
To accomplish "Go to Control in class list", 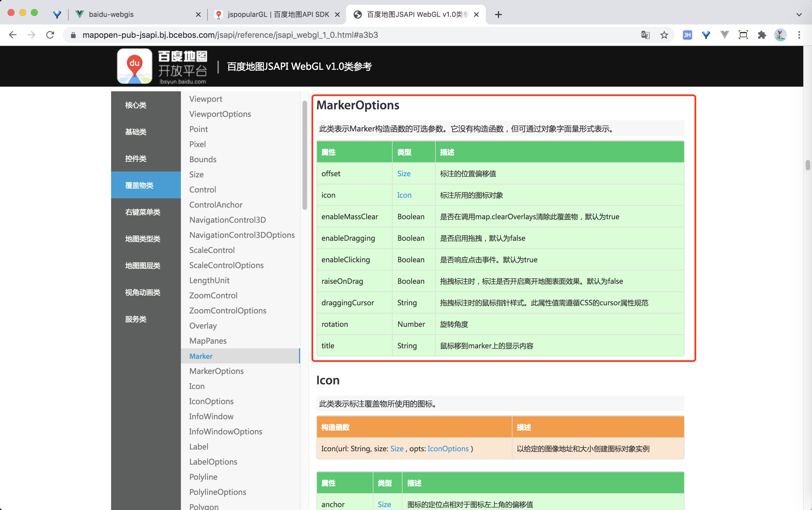I will [x=202, y=190].
